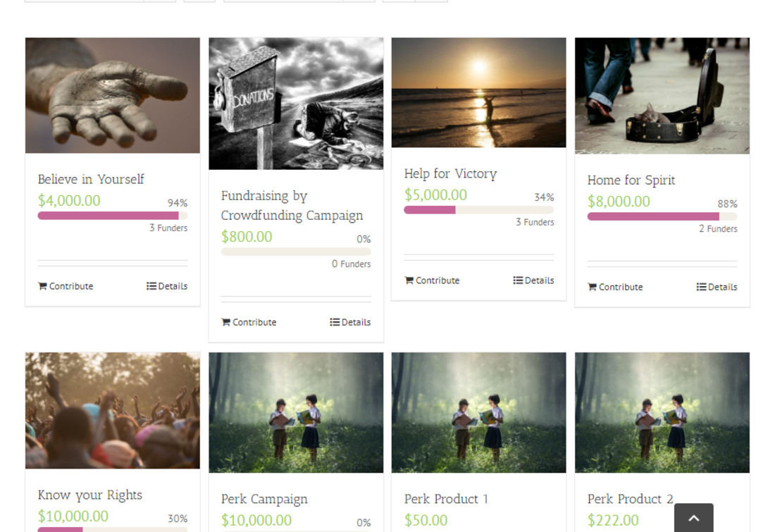This screenshot has width=775, height=532.
Task: Click the list icon beside Believe in Yourself Details
Action: tap(151, 286)
